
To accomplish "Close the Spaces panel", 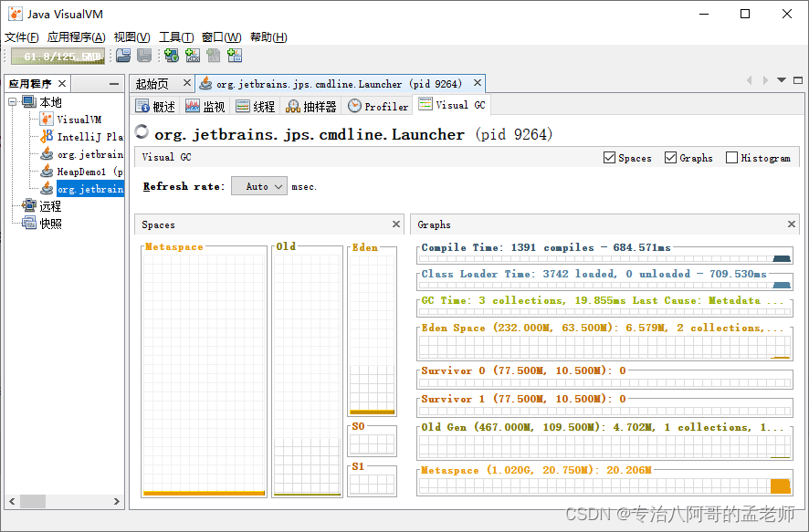I will [396, 224].
